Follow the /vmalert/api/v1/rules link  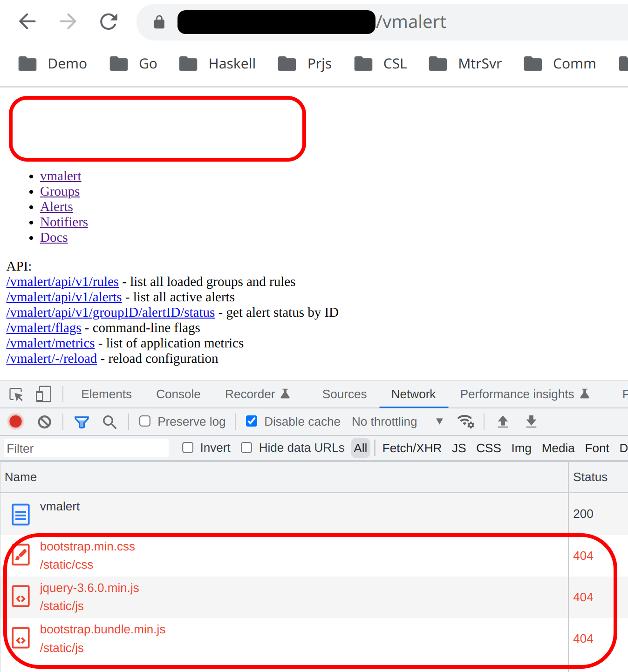(x=62, y=282)
